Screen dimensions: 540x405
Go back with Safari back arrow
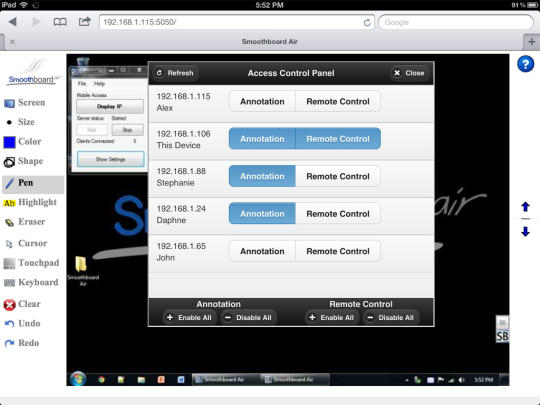pos(13,22)
